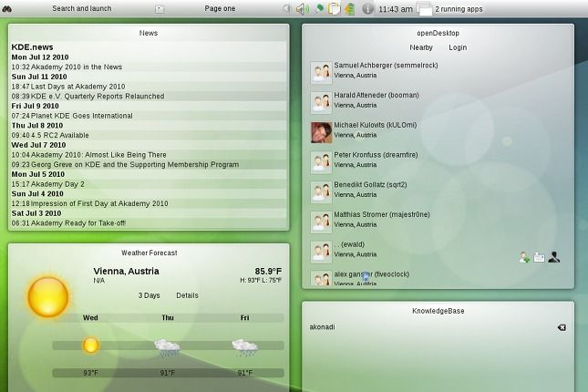Click the alex (fiveoclock) avatar icon

(x=321, y=278)
